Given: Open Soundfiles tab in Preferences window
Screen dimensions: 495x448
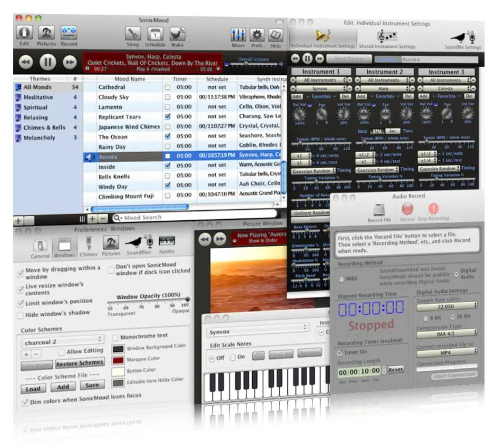Looking at the screenshot, I should [x=139, y=245].
